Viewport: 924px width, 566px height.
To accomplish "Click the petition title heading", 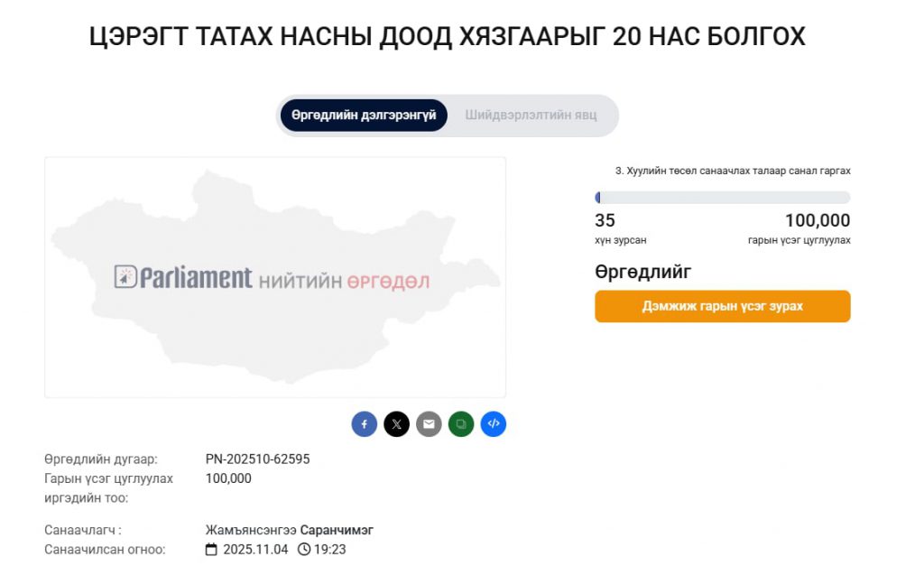I will pyautogui.click(x=448, y=37).
